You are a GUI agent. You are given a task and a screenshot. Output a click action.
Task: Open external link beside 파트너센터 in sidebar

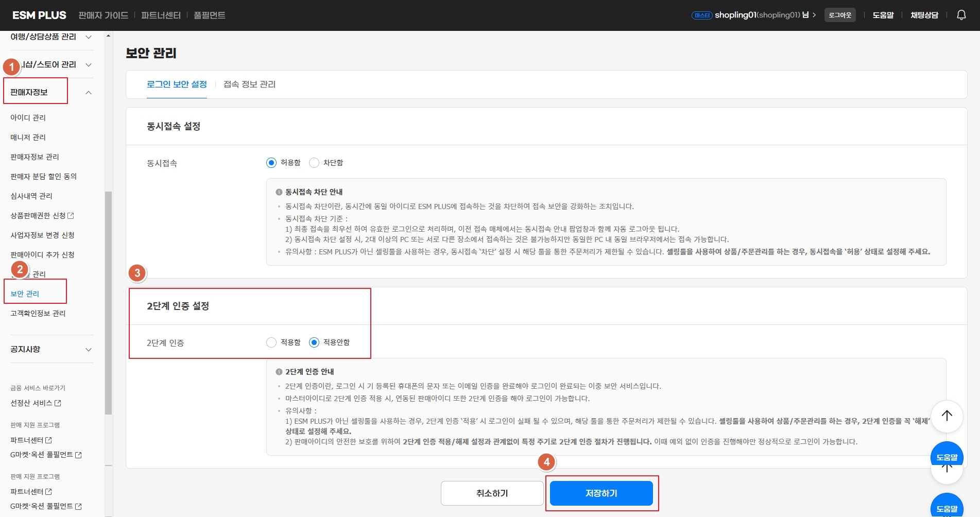[x=48, y=440]
